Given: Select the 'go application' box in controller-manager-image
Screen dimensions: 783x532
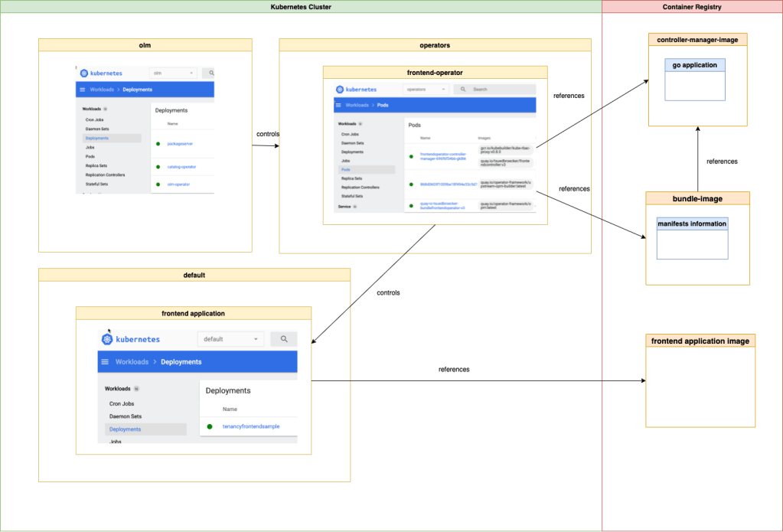Looking at the screenshot, I should point(694,66).
